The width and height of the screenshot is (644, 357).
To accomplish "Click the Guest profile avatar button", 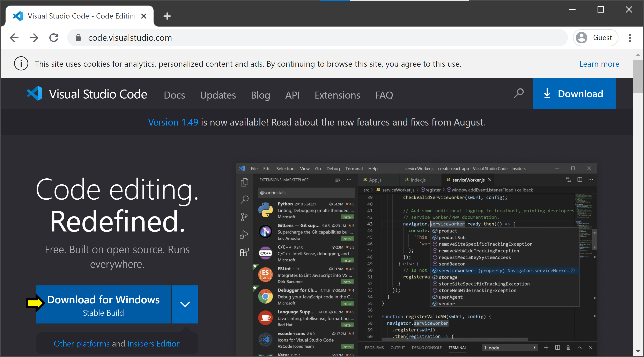I will pyautogui.click(x=595, y=38).
